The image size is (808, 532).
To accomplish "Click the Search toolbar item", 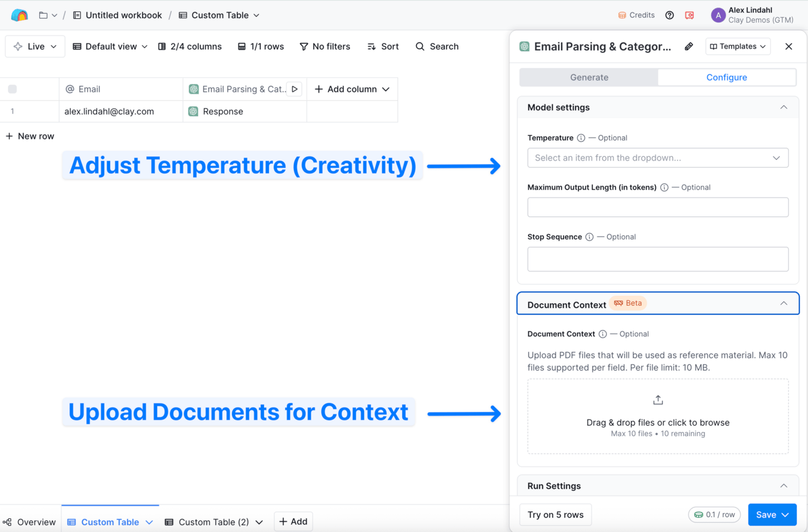I will (437, 46).
